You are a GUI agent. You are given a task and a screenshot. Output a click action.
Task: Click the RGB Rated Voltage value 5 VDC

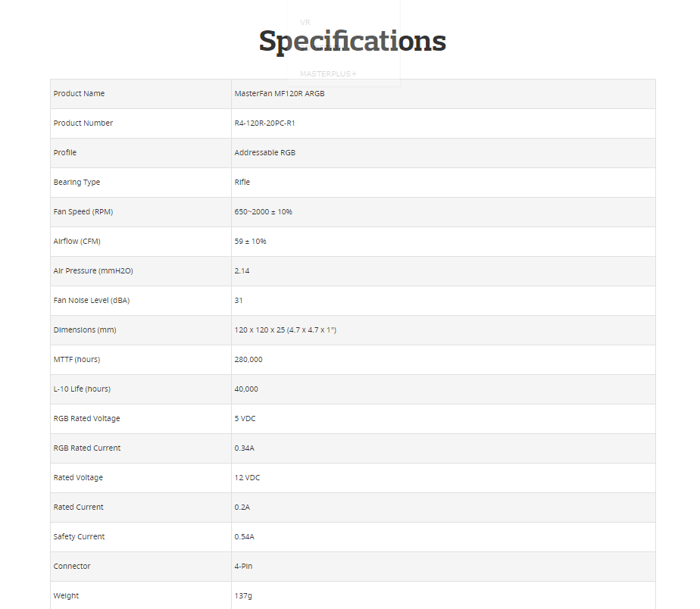(245, 419)
